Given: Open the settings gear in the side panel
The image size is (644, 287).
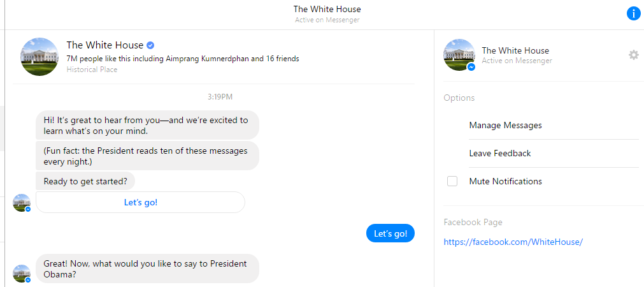Looking at the screenshot, I should tap(634, 55).
